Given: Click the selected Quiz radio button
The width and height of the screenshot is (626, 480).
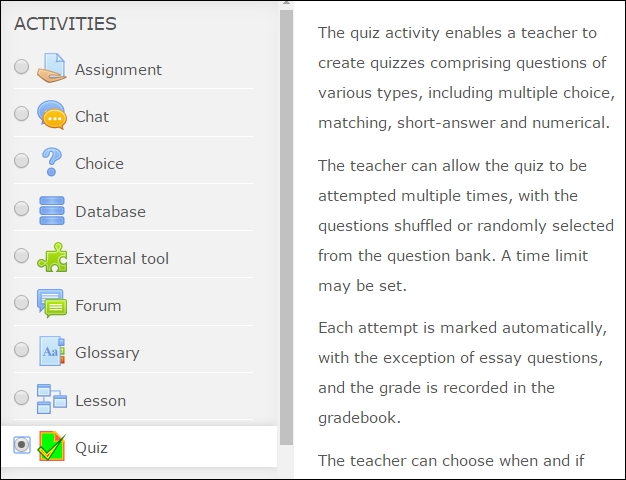Looking at the screenshot, I should coord(22,444).
